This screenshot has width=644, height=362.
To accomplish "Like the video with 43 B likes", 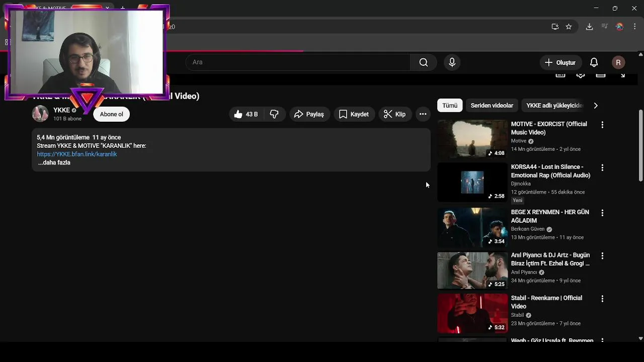I will point(246,114).
